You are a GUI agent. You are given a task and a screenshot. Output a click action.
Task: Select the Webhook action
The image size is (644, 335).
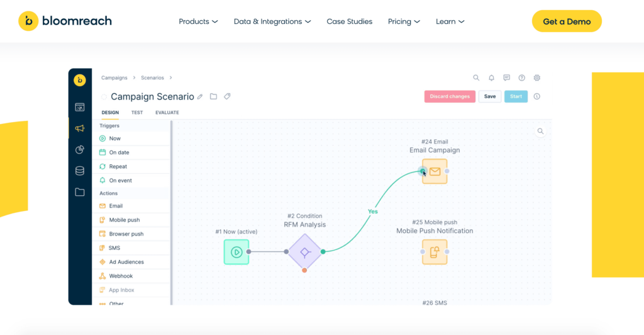(x=131, y=276)
